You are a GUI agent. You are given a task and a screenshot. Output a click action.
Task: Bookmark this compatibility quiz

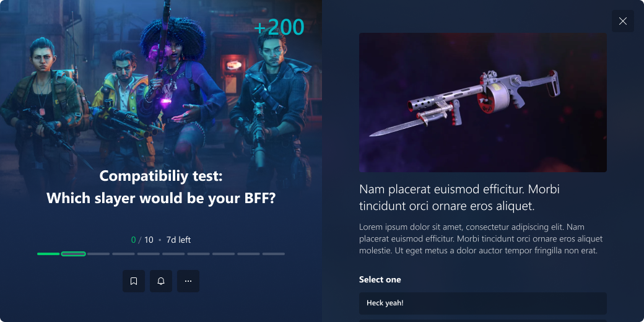coord(134,281)
